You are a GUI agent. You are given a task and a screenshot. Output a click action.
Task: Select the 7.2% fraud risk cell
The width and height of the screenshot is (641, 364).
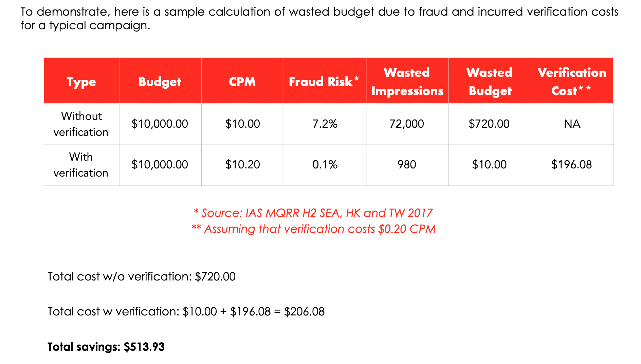point(325,124)
